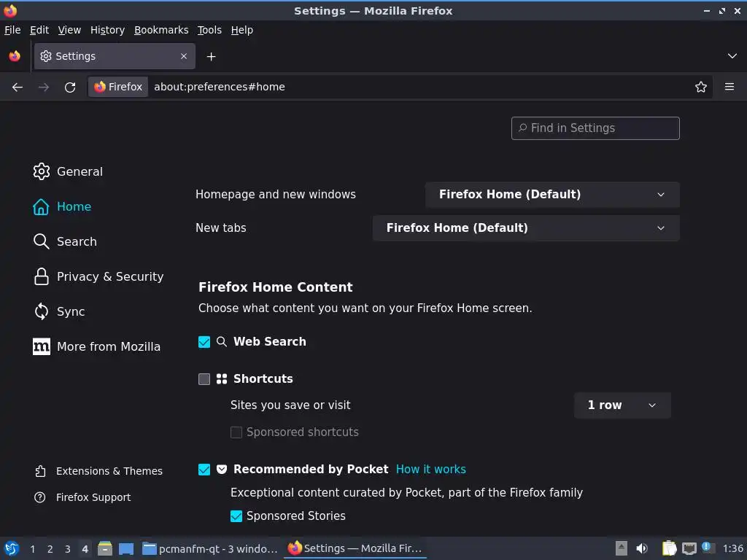Click the How it works link
This screenshot has width=747, height=560.
tap(430, 469)
